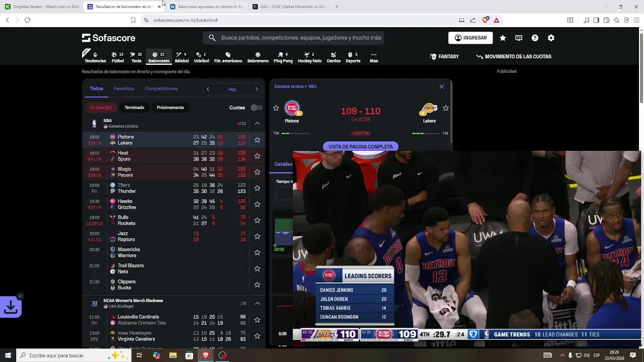The image size is (644, 362).
Task: Switch to Kingteka Stream browser tab
Action: pos(42,7)
